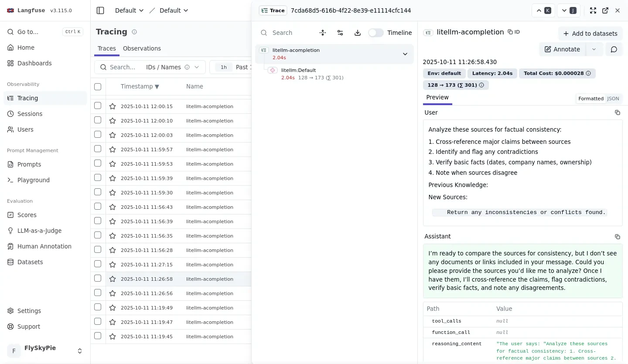
Task: Click the expand-all nodes icon in trace tree
Action: [x=323, y=33]
